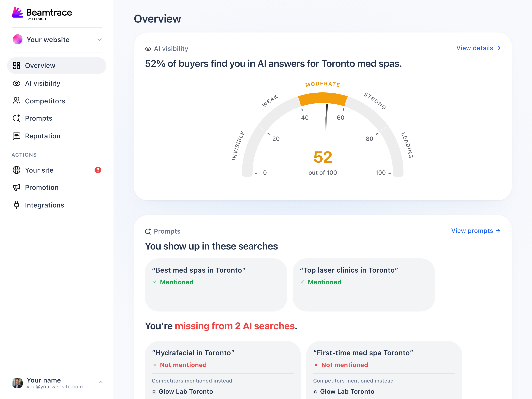
Task: Click the G logo in First-time med spa card
Action: coord(315,392)
